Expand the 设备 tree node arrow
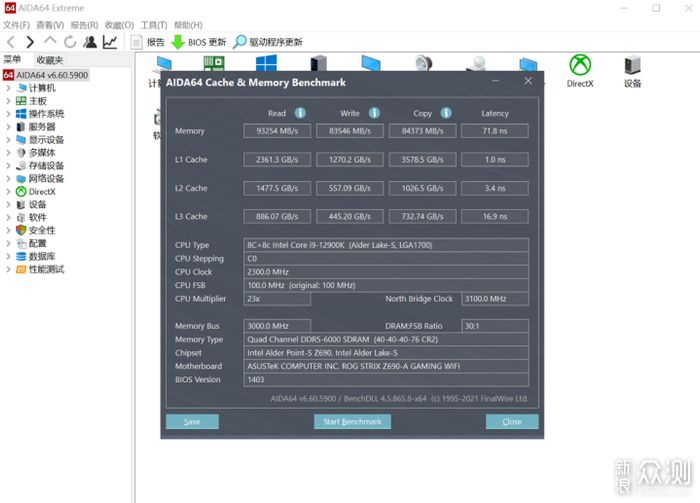This screenshot has height=503, width=700. [x=8, y=204]
